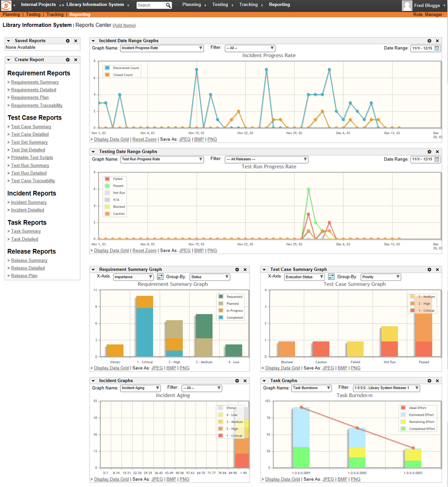This screenshot has height=487, width=448.
Task: Open Reporting in the top bar
Action: tap(280, 4)
